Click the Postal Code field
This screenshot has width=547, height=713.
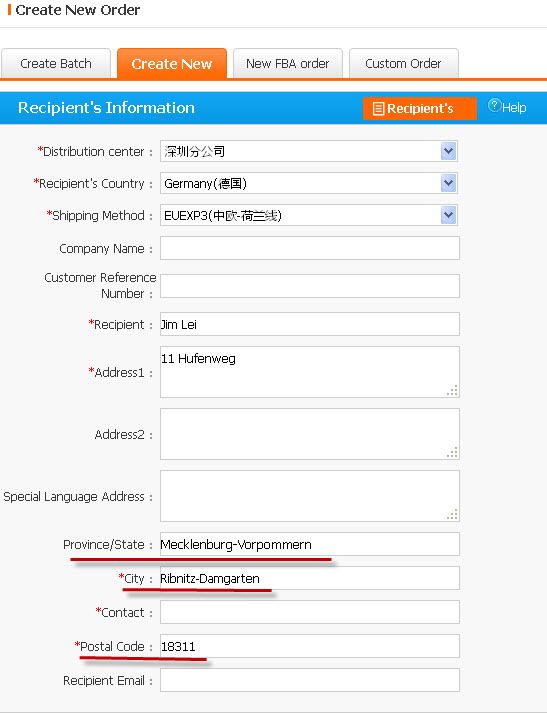[x=310, y=646]
